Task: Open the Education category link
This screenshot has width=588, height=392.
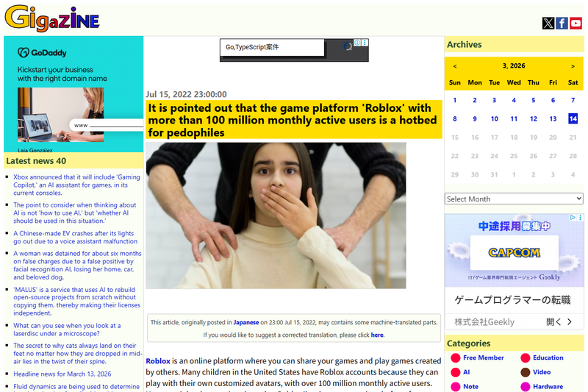Action: pyautogui.click(x=548, y=358)
